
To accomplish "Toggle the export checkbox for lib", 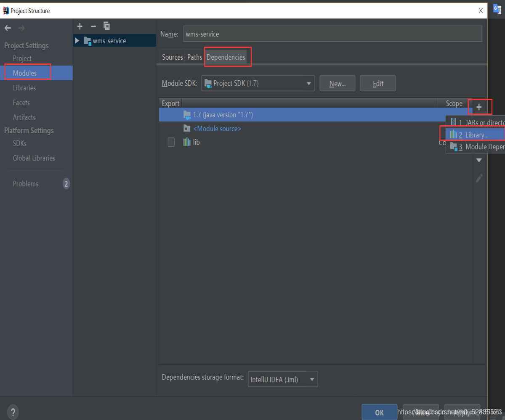I will point(171,142).
